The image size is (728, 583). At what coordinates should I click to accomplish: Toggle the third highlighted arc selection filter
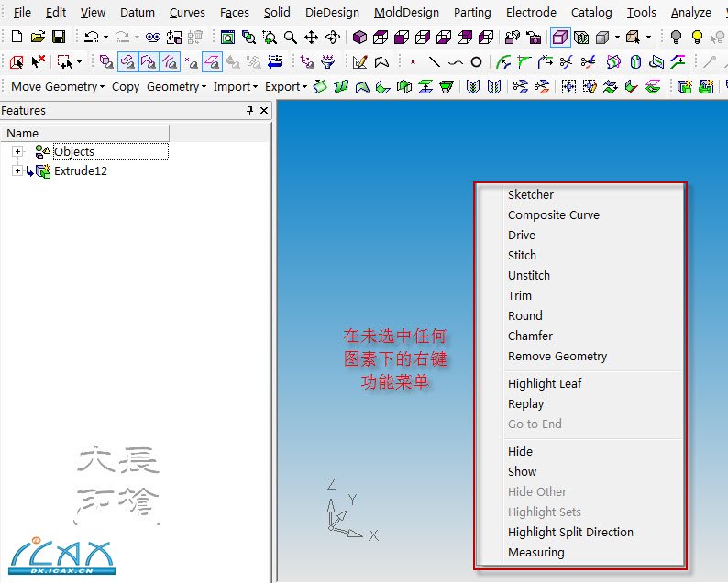click(x=170, y=61)
